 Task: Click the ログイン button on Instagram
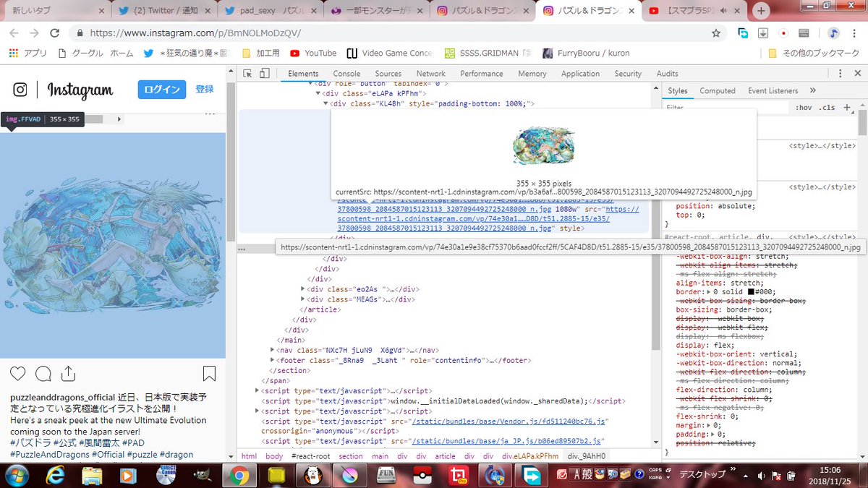(x=162, y=89)
